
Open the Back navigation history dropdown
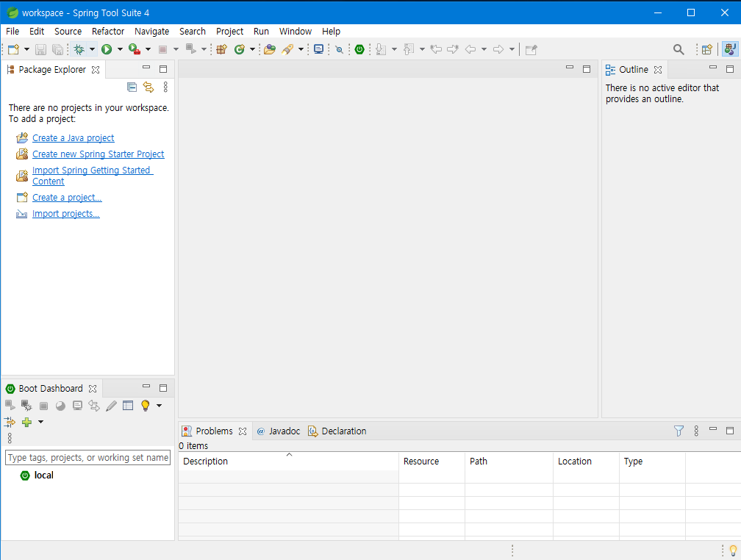[484, 49]
